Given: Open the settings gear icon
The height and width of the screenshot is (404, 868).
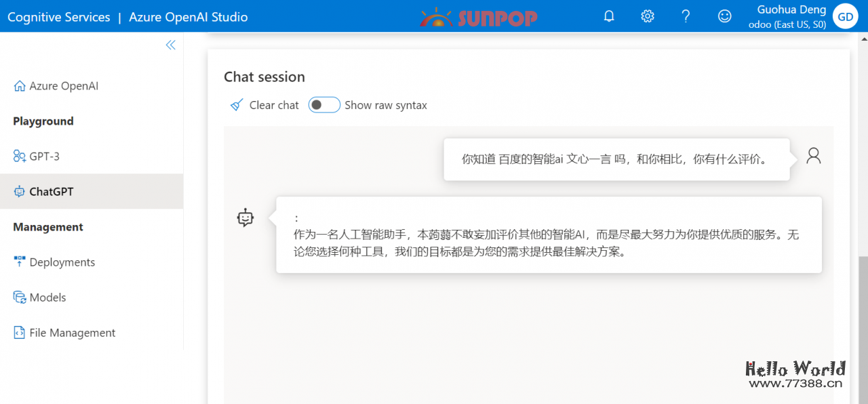Looking at the screenshot, I should (647, 15).
